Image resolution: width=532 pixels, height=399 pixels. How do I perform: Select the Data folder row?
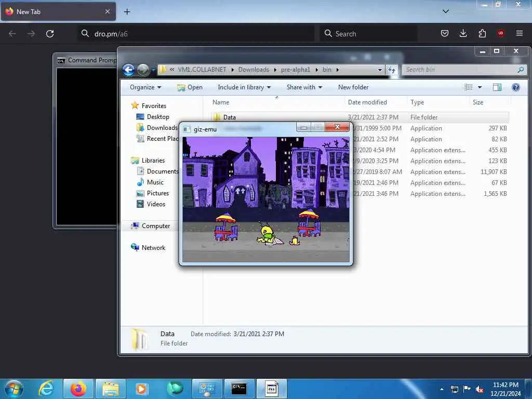point(360,117)
